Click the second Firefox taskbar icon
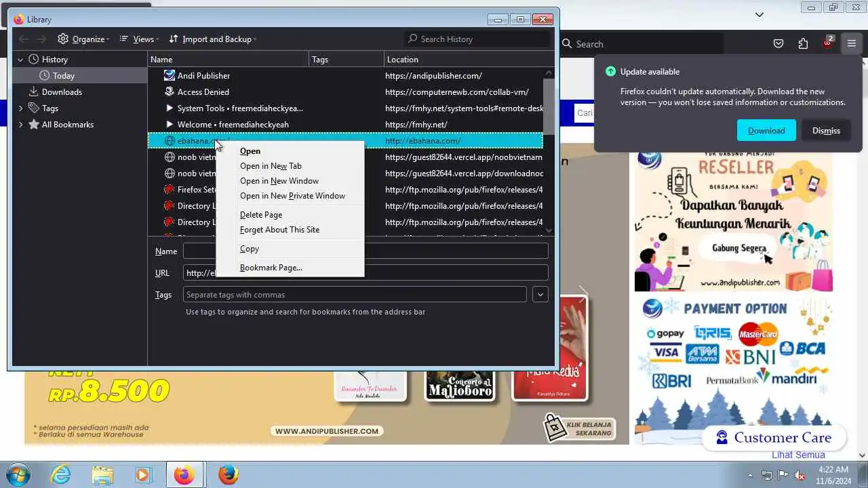The width and height of the screenshot is (868, 488). coord(229,475)
